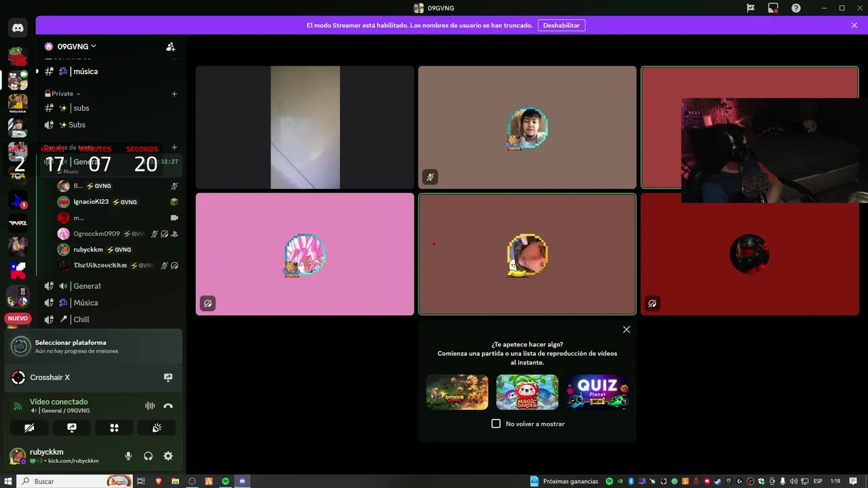Open 'Próximas ganancias' taskbar widget
The width and height of the screenshot is (868, 488).
tap(564, 481)
